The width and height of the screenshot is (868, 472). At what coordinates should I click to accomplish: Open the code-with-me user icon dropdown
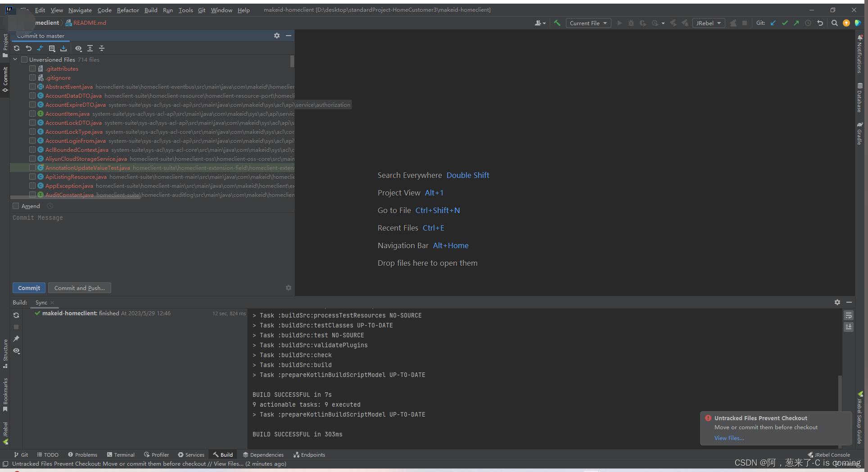point(540,23)
